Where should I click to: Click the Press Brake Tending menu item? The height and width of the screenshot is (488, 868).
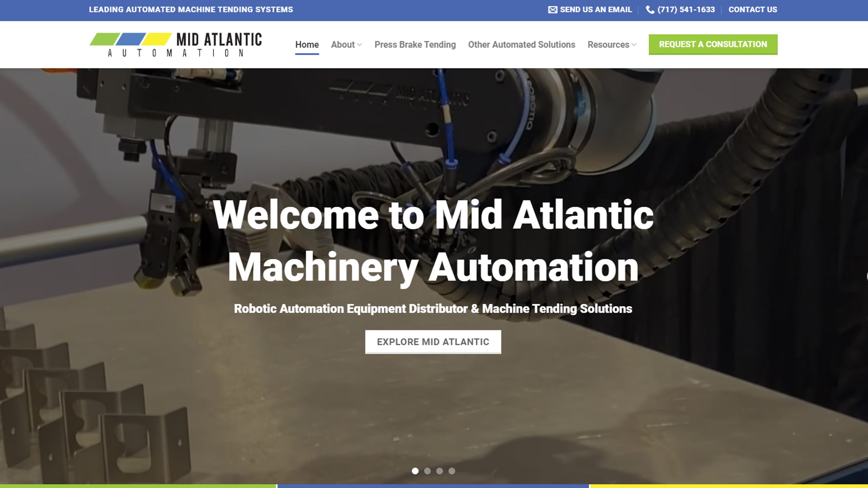tap(415, 44)
